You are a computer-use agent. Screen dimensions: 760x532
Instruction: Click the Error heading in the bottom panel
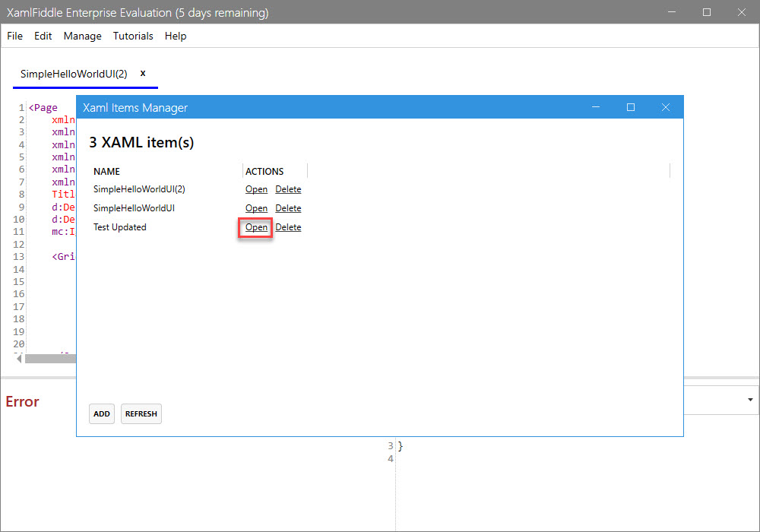click(x=22, y=401)
